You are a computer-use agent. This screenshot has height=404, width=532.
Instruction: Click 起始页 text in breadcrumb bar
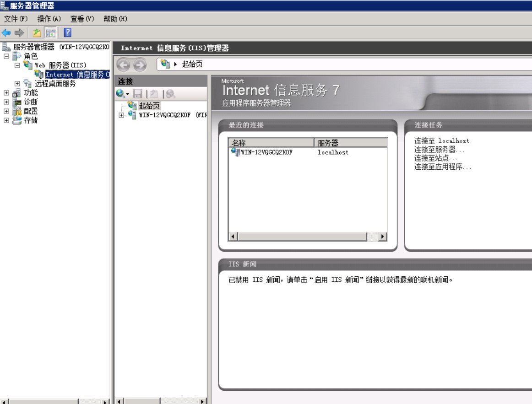tap(192, 64)
